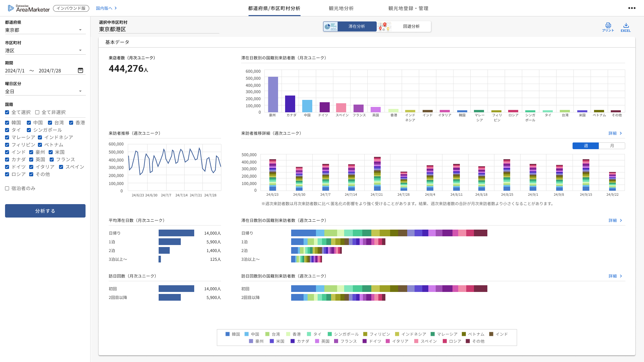Click the chevron next to 国内版へ
The width and height of the screenshot is (644, 362).
tap(116, 8)
